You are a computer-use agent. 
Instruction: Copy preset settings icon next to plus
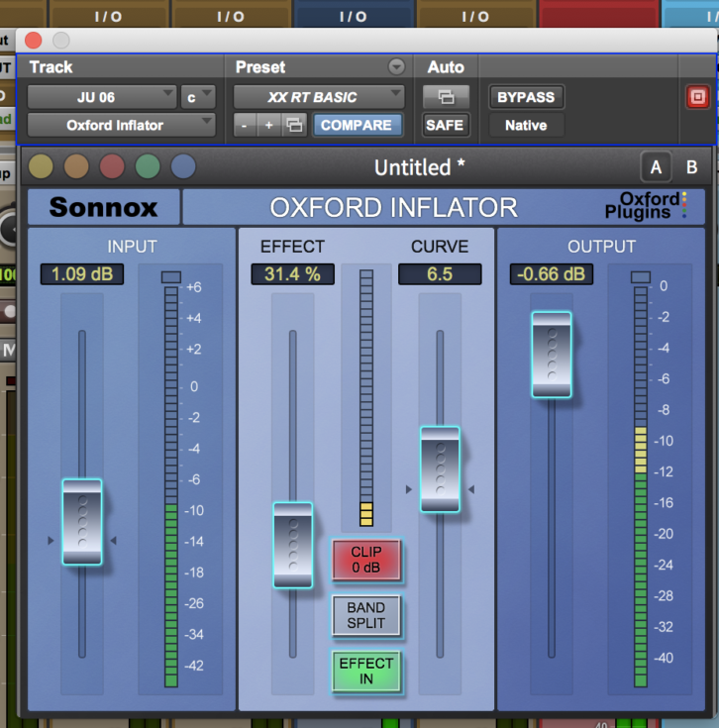coord(294,125)
